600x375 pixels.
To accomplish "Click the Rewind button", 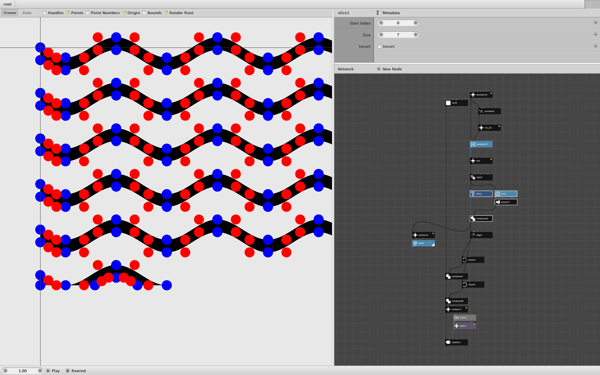I will (76, 370).
